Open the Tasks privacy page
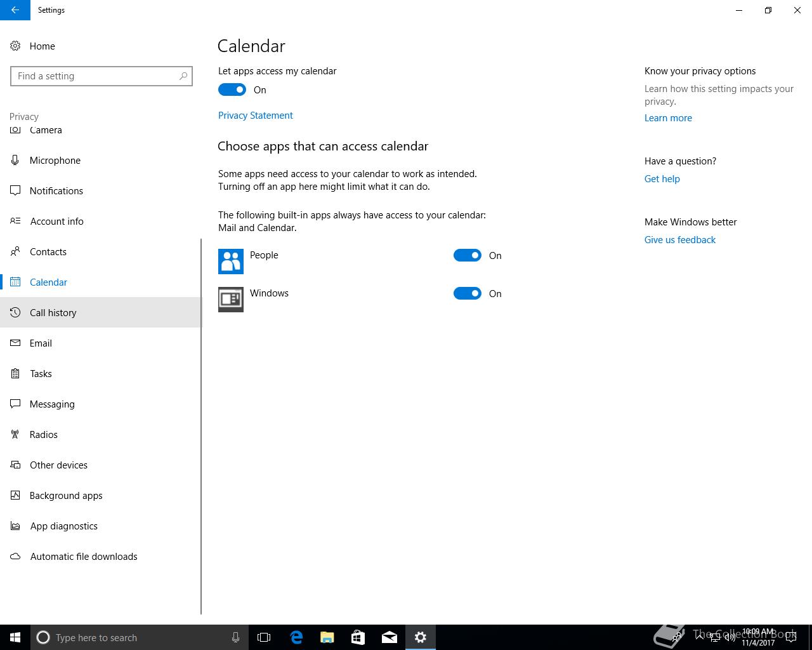 [101, 373]
